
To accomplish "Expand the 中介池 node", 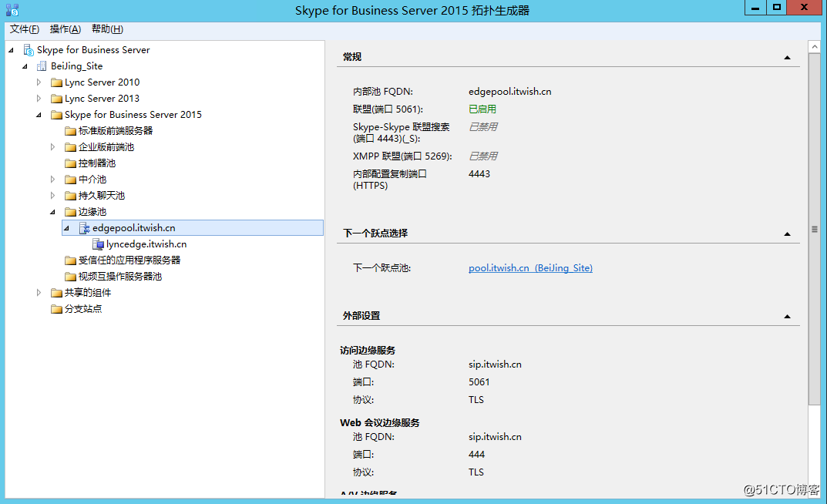I will point(52,180).
